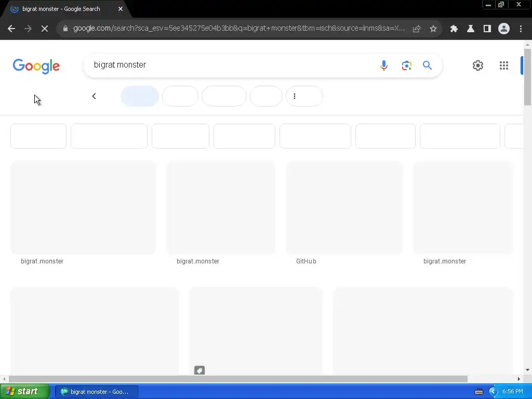Open the Google apps grid
This screenshot has width=532, height=399.
(504, 65)
